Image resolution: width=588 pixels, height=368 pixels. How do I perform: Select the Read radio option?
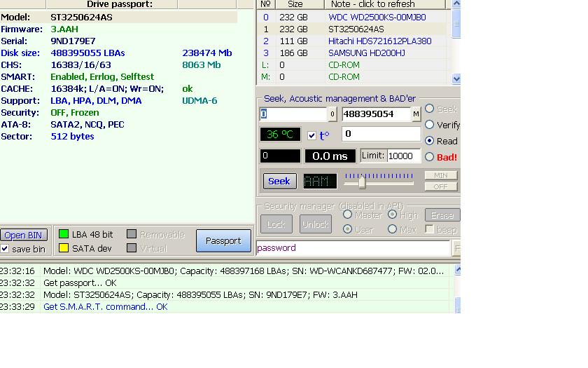[x=429, y=141]
